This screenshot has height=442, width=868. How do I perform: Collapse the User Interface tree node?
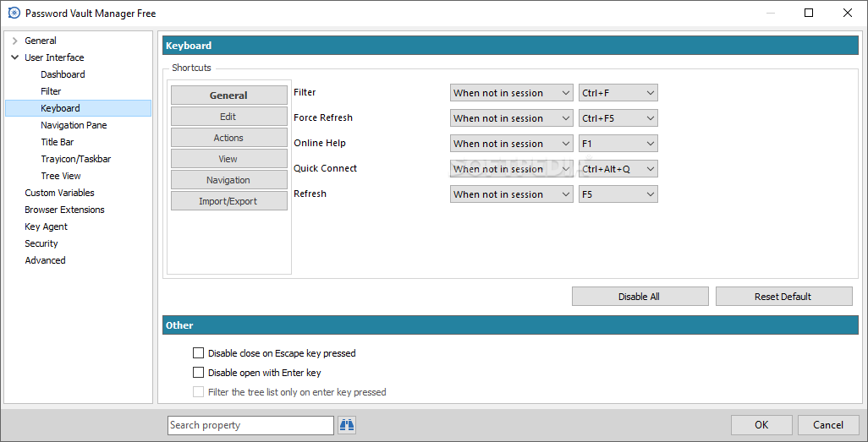(x=15, y=57)
